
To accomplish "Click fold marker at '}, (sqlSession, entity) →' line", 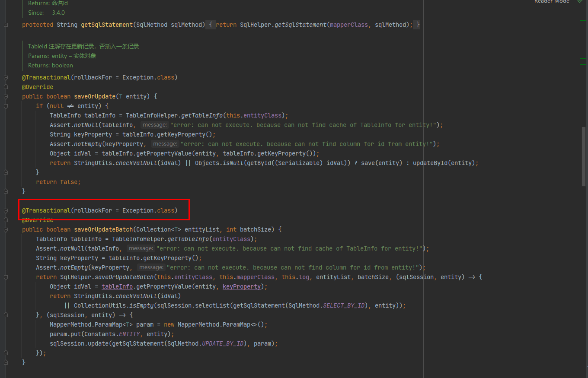I will tap(6, 315).
